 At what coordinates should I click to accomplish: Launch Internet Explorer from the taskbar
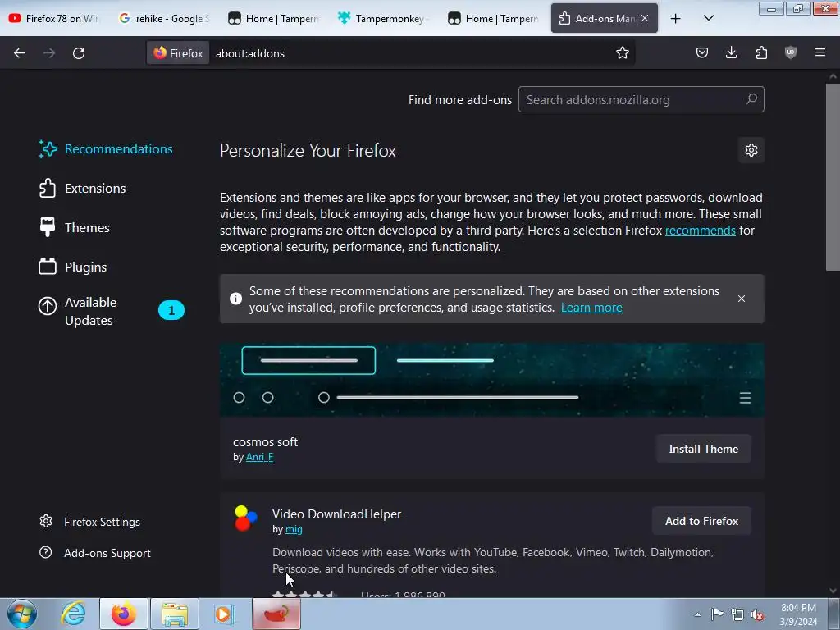point(73,614)
